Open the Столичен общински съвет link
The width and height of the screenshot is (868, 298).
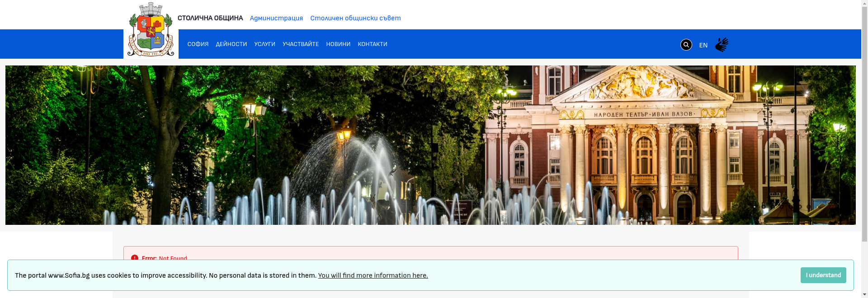(355, 18)
